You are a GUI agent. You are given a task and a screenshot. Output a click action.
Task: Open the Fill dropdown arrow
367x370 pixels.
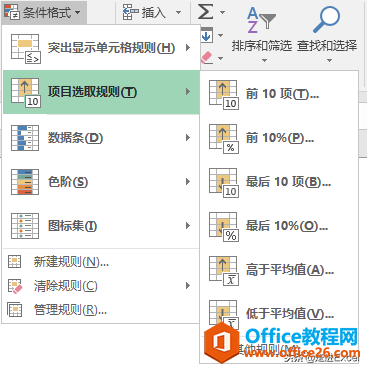pyautogui.click(x=220, y=35)
